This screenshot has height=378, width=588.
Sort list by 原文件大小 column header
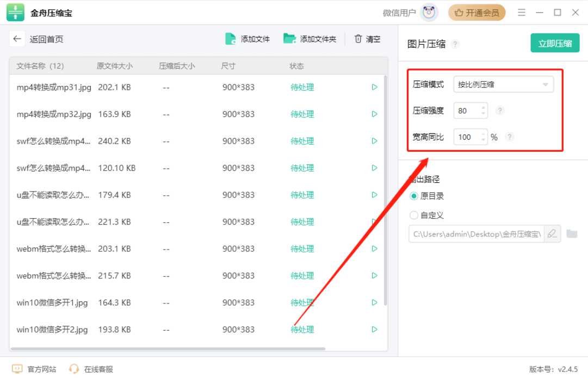(114, 66)
